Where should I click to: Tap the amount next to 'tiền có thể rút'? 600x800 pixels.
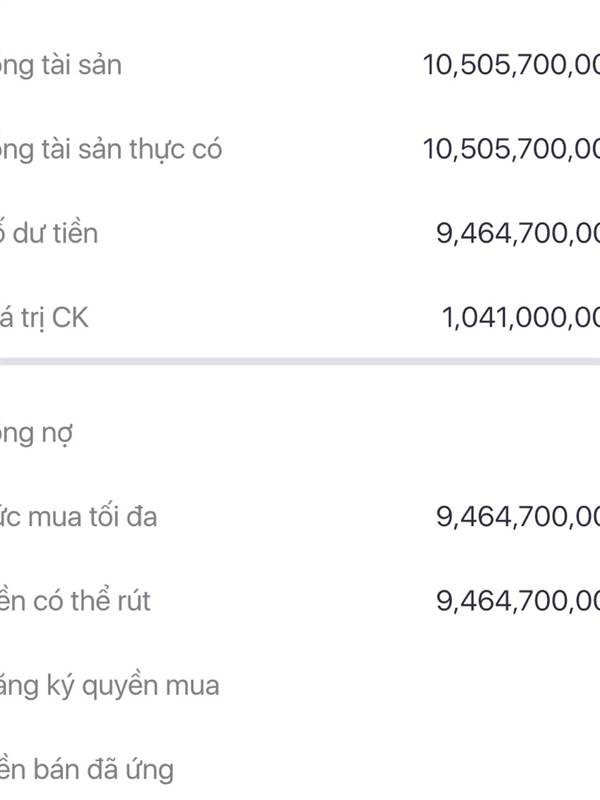tap(518, 601)
